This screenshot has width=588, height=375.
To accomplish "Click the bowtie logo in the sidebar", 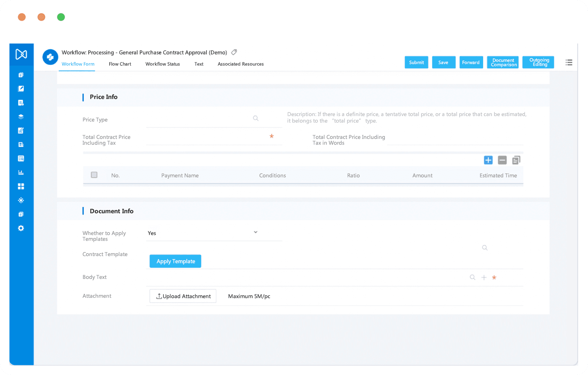I will coord(21,54).
